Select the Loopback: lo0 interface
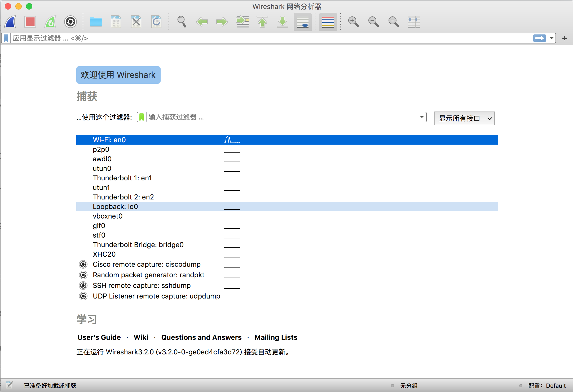This screenshot has height=392, width=573. pyautogui.click(x=115, y=207)
